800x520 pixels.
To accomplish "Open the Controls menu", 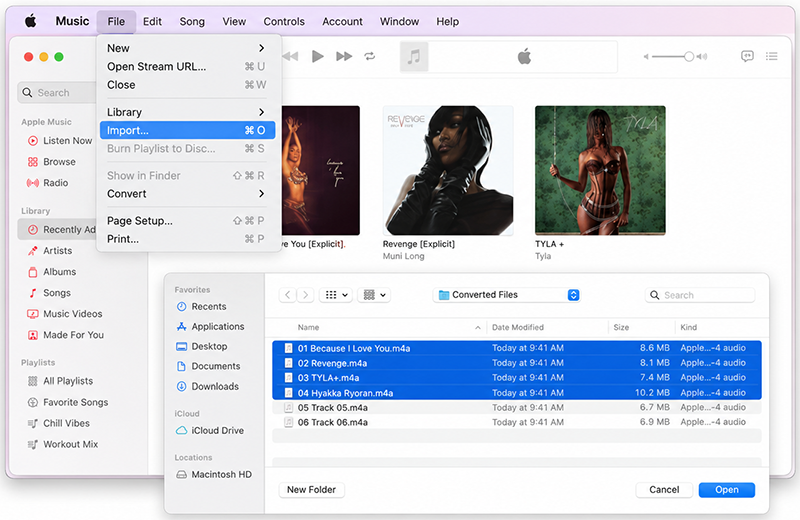I will pos(284,21).
